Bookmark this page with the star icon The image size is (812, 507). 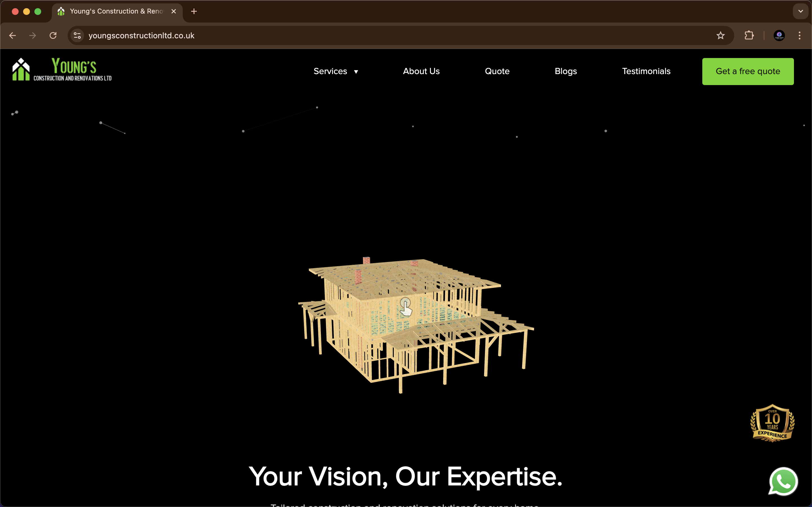point(720,35)
